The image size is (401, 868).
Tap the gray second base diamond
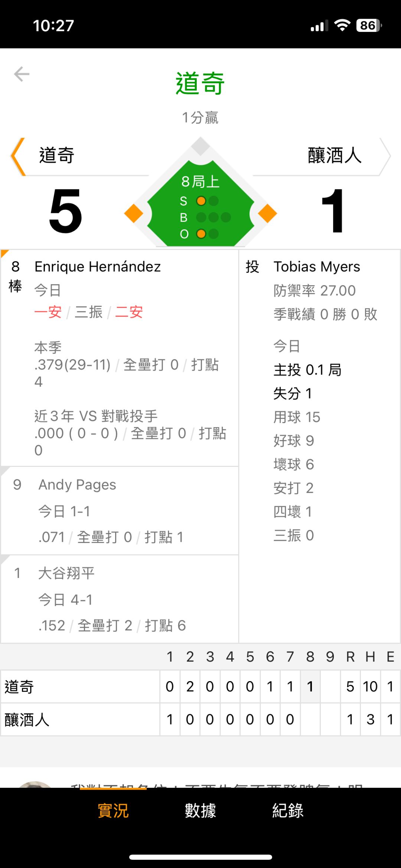pyautogui.click(x=200, y=146)
